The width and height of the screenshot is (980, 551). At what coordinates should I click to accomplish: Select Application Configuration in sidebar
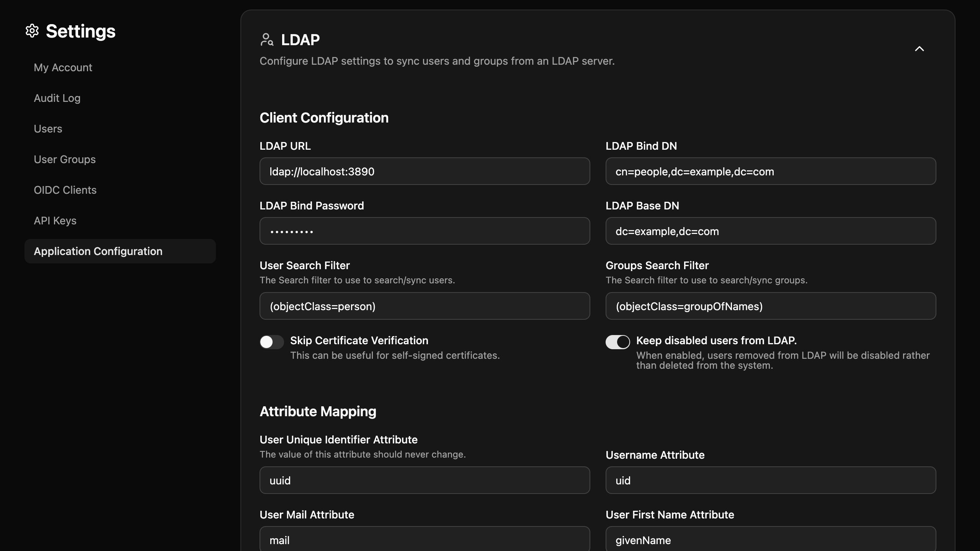[x=98, y=251]
